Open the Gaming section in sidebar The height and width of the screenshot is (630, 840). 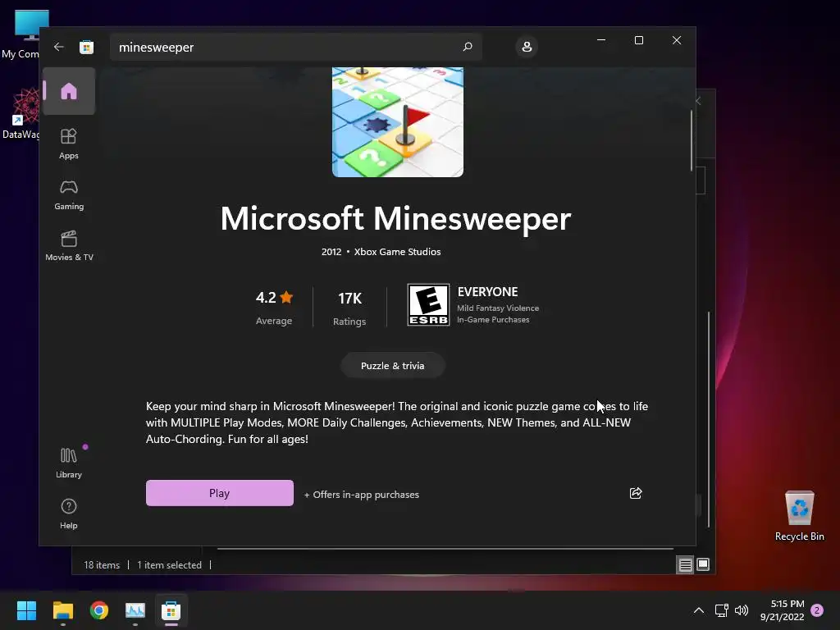click(69, 195)
